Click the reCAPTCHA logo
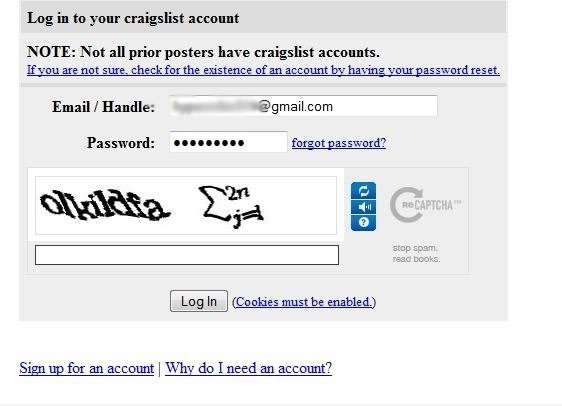Screen dimensions: 562x406 coord(425,205)
